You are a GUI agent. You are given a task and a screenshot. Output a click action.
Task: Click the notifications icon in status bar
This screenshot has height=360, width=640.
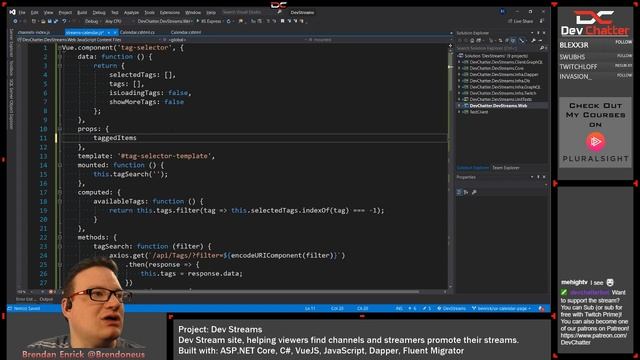(542, 309)
